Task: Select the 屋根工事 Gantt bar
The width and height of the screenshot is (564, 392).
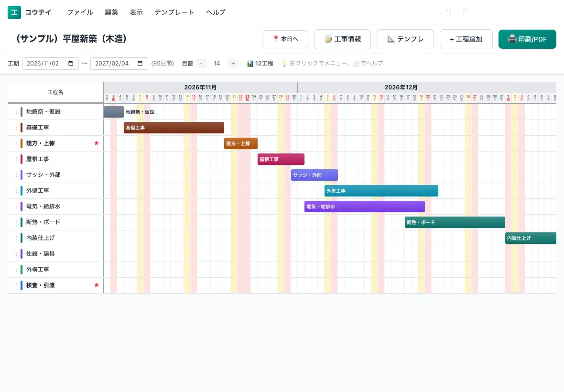Action: click(x=281, y=159)
